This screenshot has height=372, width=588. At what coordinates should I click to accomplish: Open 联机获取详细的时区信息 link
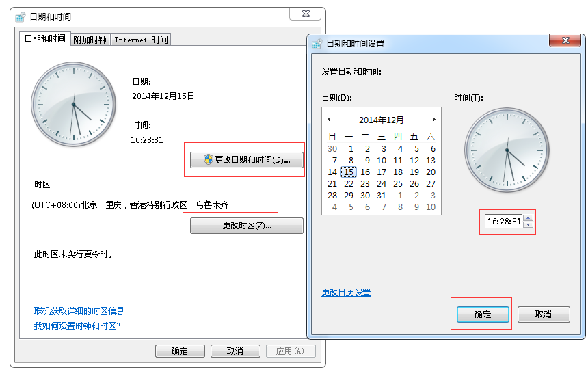(79, 311)
